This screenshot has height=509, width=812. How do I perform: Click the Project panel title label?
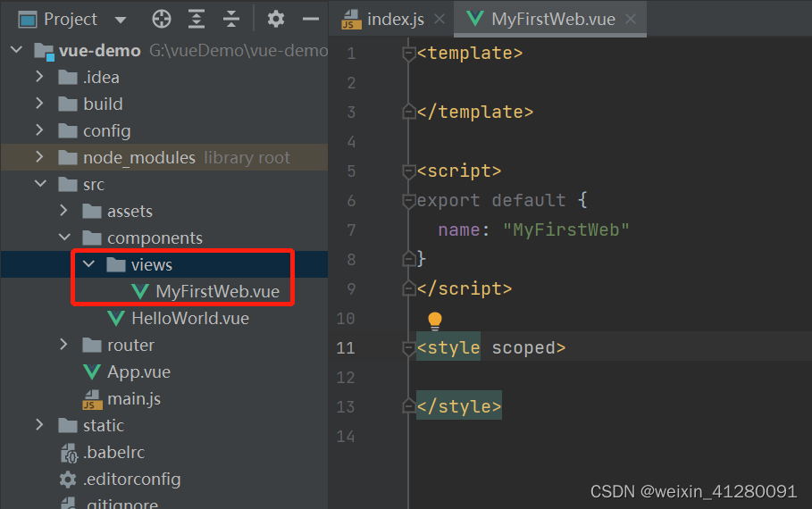point(71,19)
